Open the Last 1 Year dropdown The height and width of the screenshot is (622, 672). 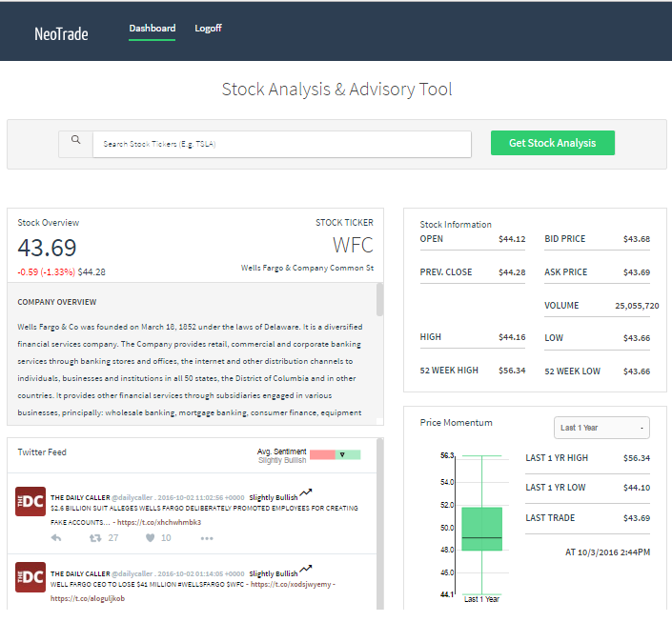[601, 428]
